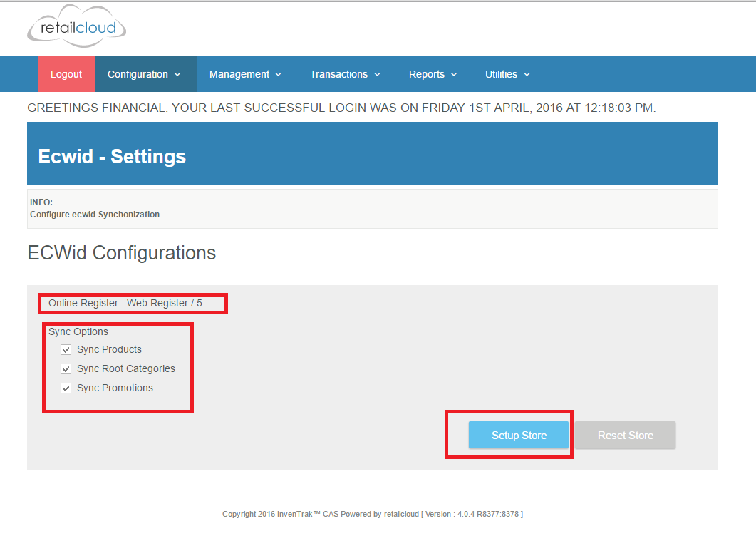This screenshot has height=536, width=756.
Task: Expand the Configuration dropdown chevron
Action: click(x=177, y=74)
